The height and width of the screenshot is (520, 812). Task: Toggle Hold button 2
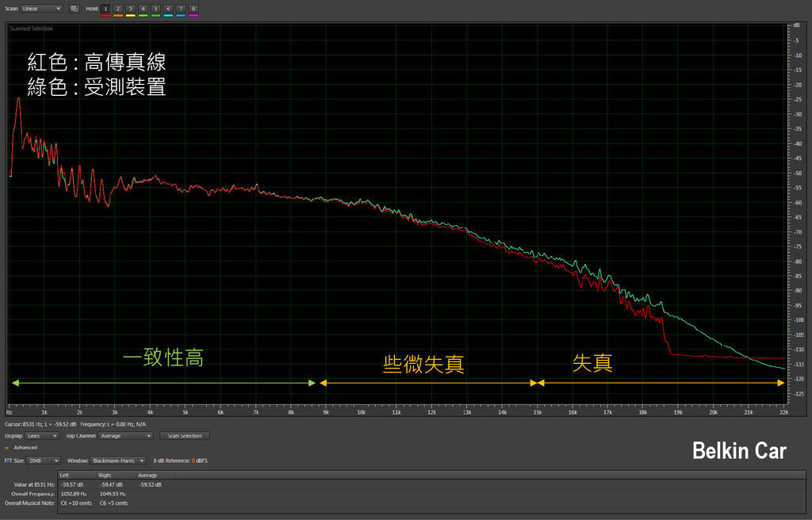[x=118, y=8]
